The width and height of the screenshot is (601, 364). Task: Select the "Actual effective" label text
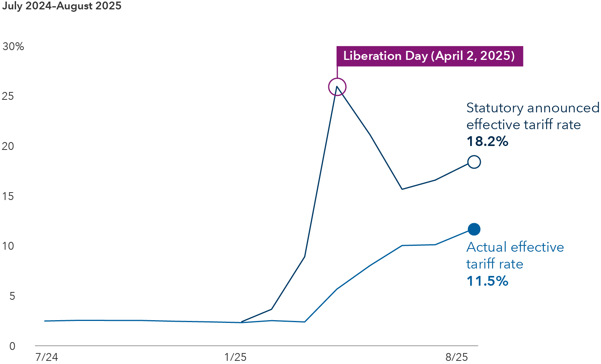515,247
